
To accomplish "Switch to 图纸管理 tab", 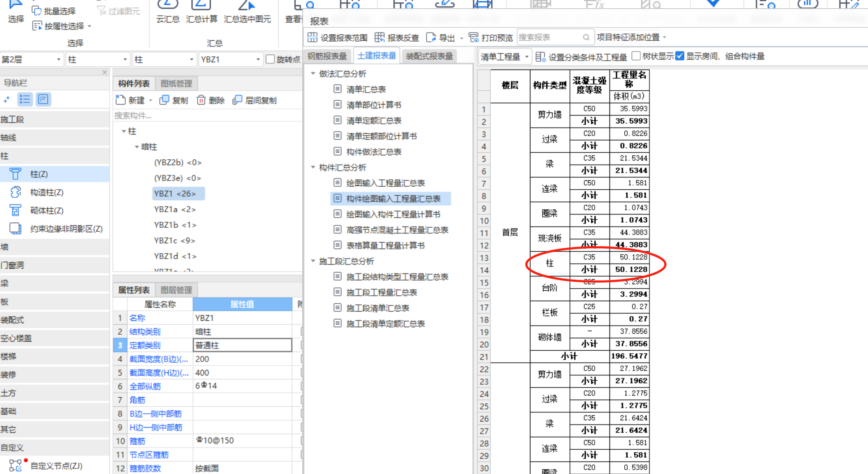I will [x=176, y=83].
